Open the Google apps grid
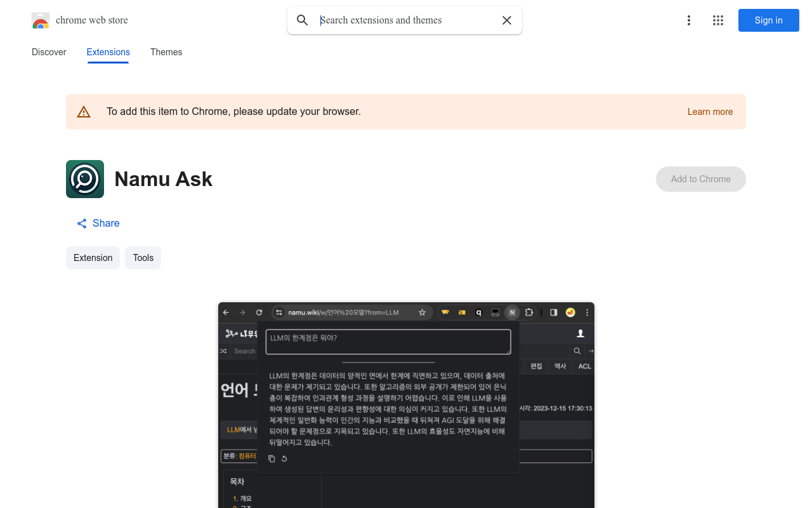The height and width of the screenshot is (508, 812). tap(718, 20)
